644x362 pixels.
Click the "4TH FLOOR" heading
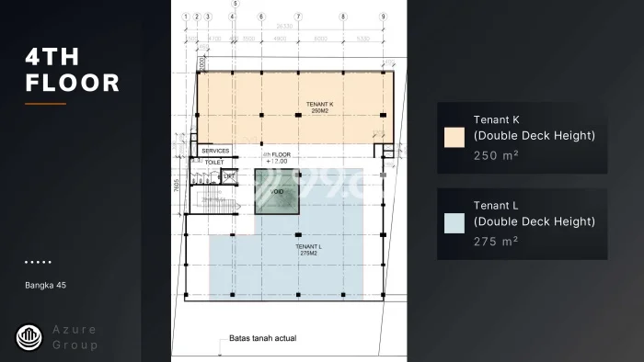click(x=73, y=70)
